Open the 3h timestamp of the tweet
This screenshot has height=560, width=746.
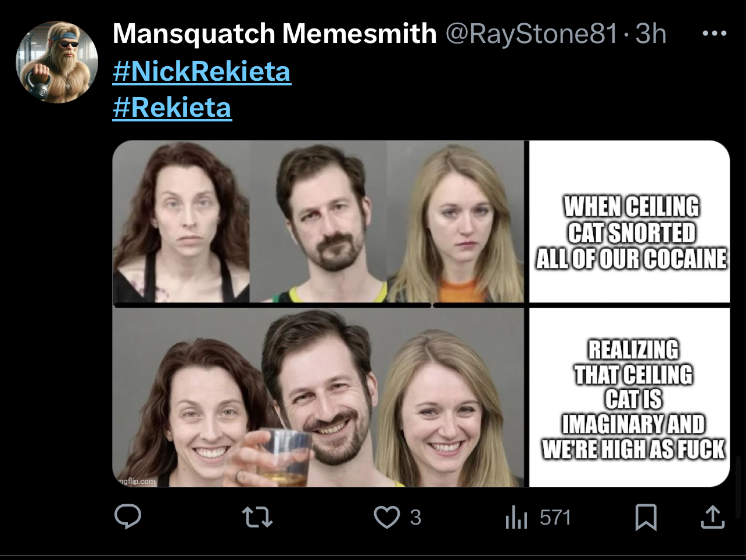(651, 34)
